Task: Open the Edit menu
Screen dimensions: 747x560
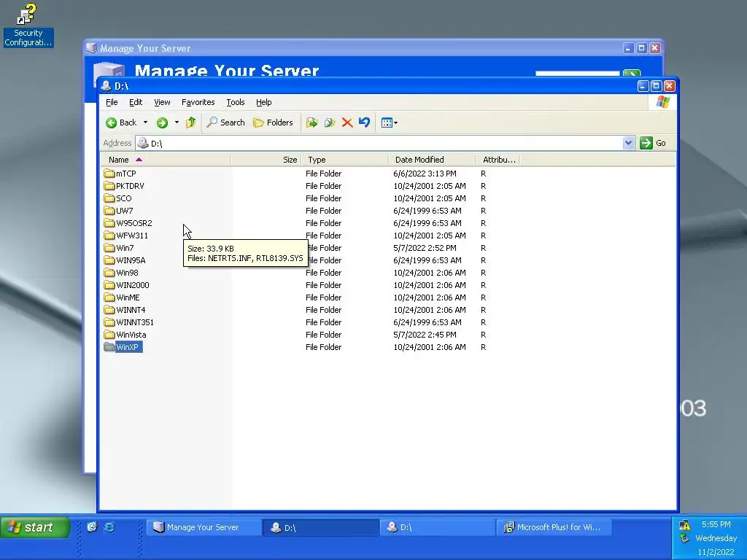Action: (x=136, y=102)
